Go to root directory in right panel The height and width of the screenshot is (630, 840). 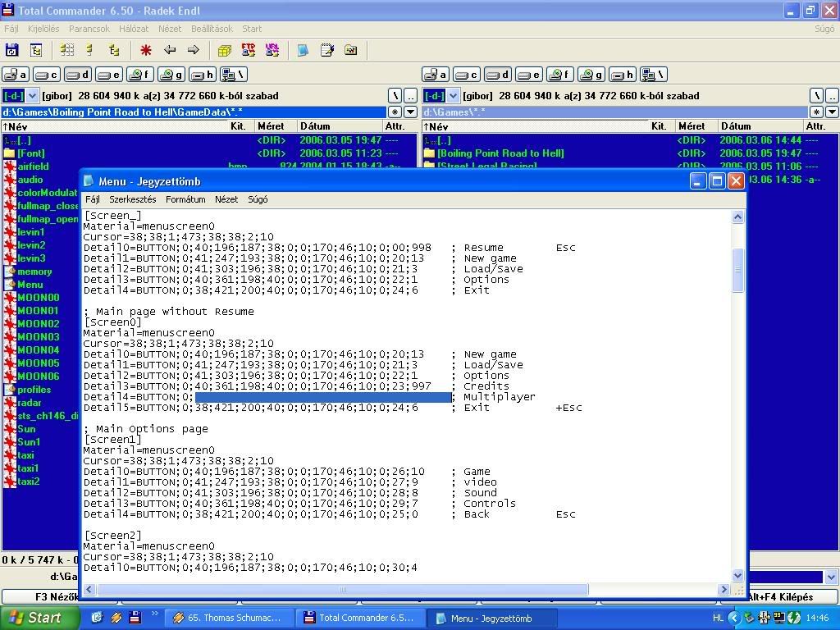[x=817, y=96]
